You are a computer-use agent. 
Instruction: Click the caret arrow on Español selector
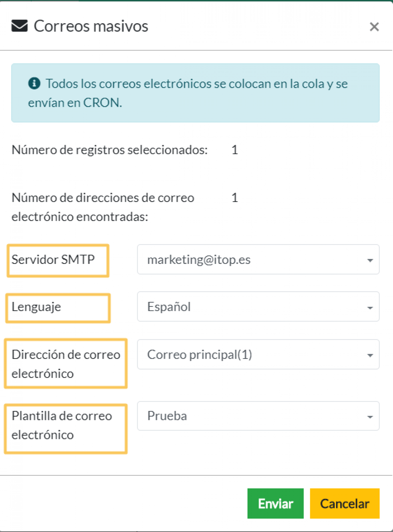370,308
